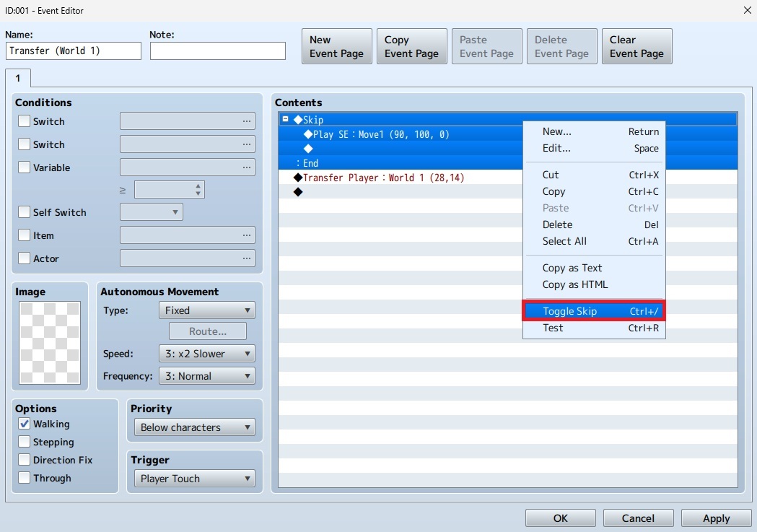The image size is (757, 532).
Task: Click the ellipsis button for Actor condition
Action: pyautogui.click(x=247, y=258)
